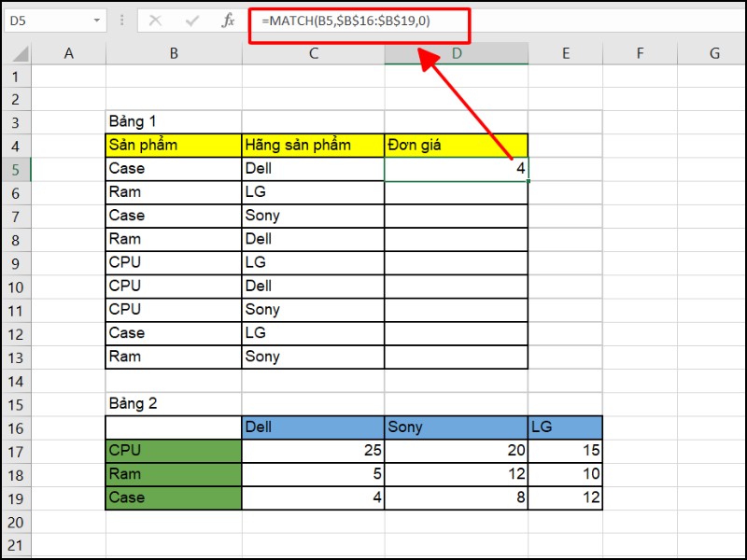The image size is (747, 560).
Task: Select column G header
Action: pos(714,54)
